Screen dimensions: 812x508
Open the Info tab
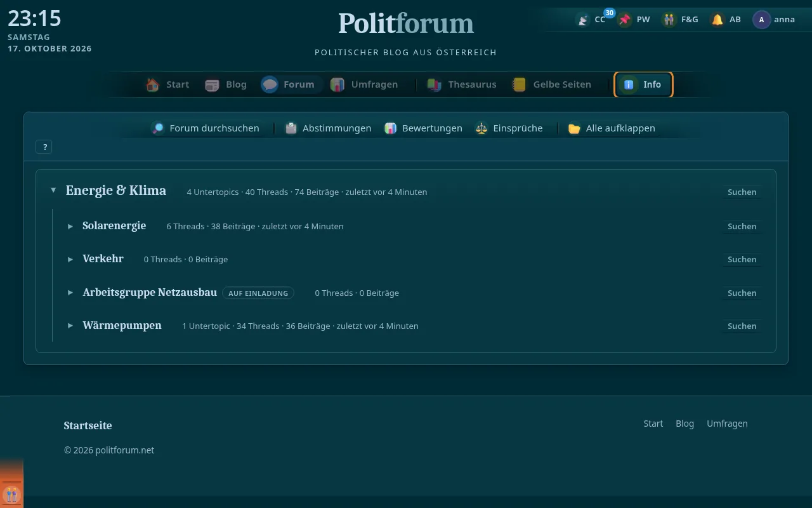tap(643, 84)
